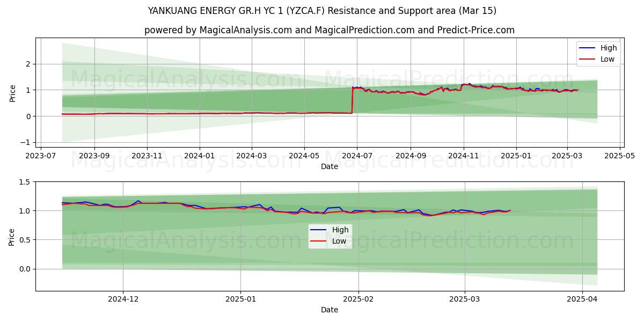
Task: Click the '2023-07' x-axis label in top chart
Action: point(42,156)
